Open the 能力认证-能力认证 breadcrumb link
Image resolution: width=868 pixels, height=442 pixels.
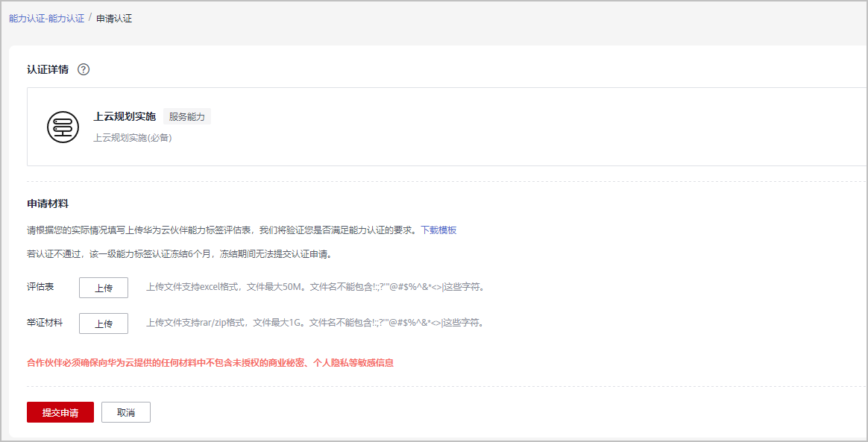[46, 18]
